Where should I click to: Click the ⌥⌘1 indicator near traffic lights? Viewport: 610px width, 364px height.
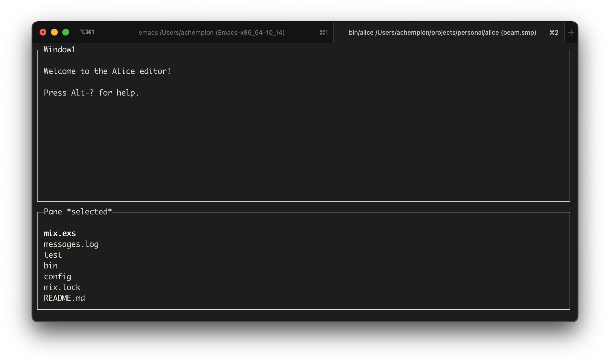click(87, 32)
